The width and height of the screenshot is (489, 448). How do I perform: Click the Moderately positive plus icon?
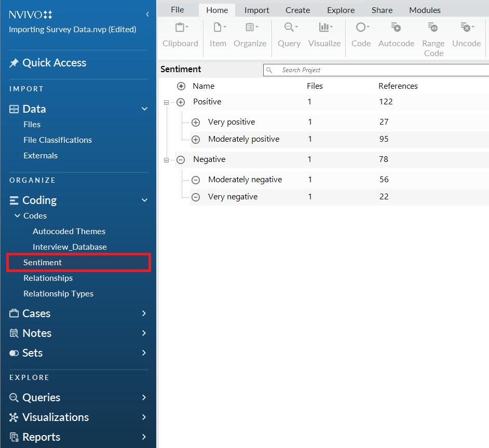pos(196,140)
